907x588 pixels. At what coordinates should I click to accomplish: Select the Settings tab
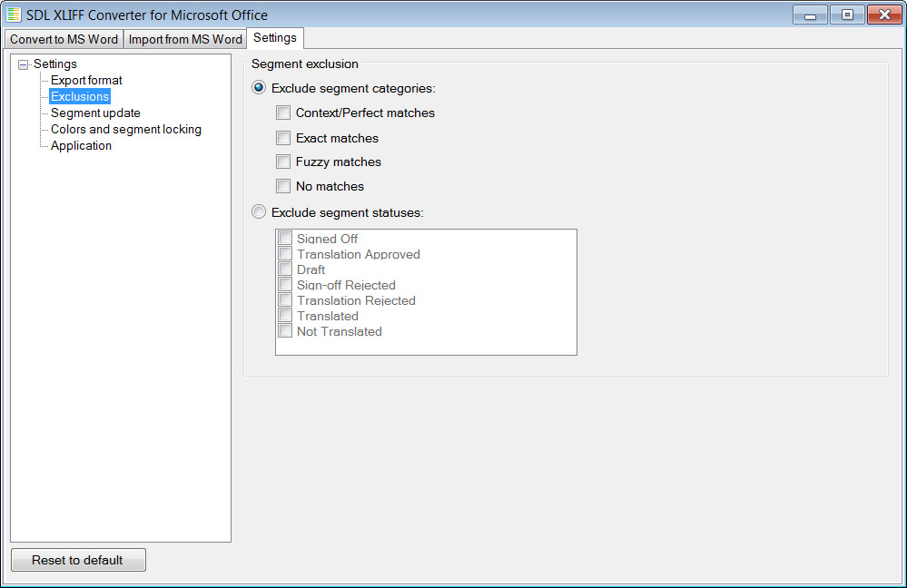click(x=275, y=37)
